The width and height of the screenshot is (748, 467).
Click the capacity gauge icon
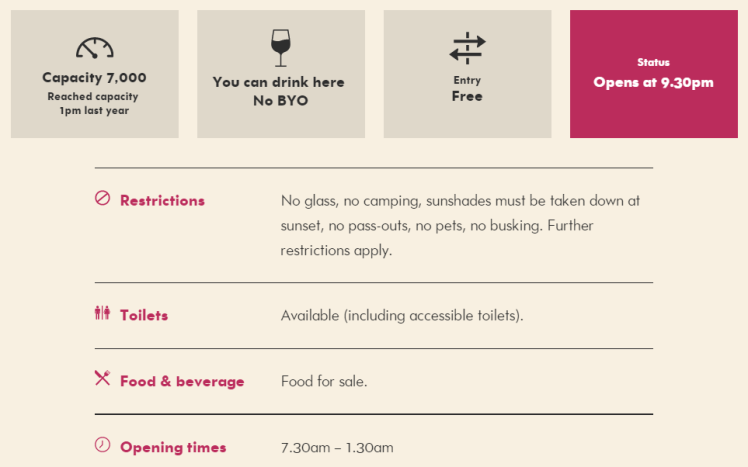click(94, 47)
